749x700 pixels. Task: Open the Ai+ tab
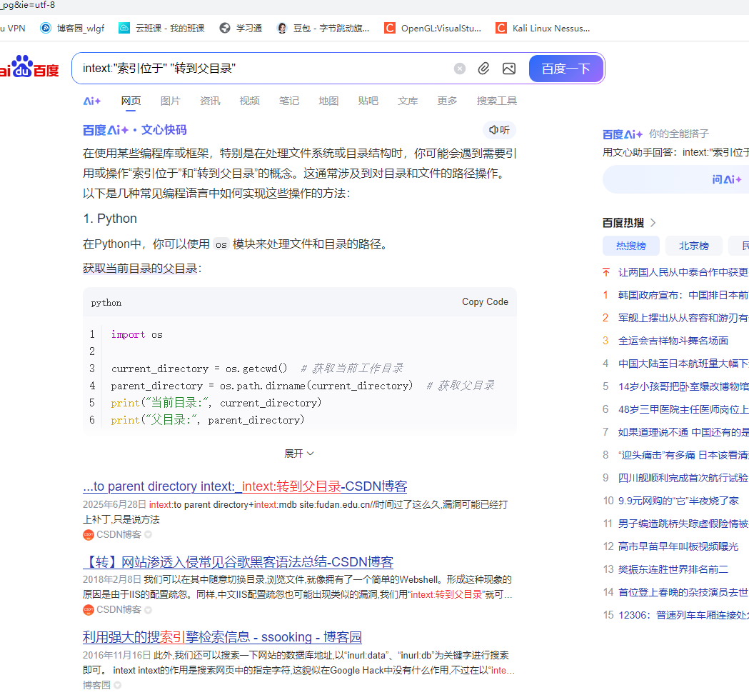[91, 101]
